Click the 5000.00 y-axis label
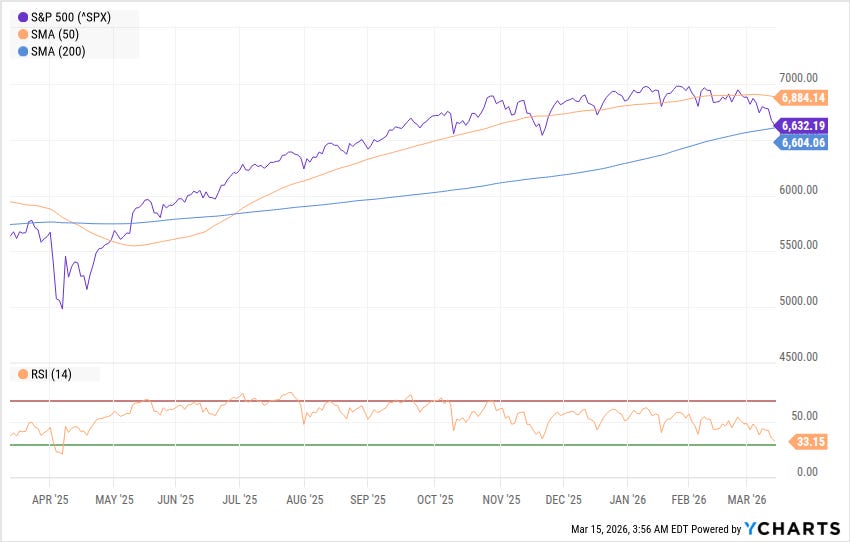The image size is (850, 542). [798, 301]
